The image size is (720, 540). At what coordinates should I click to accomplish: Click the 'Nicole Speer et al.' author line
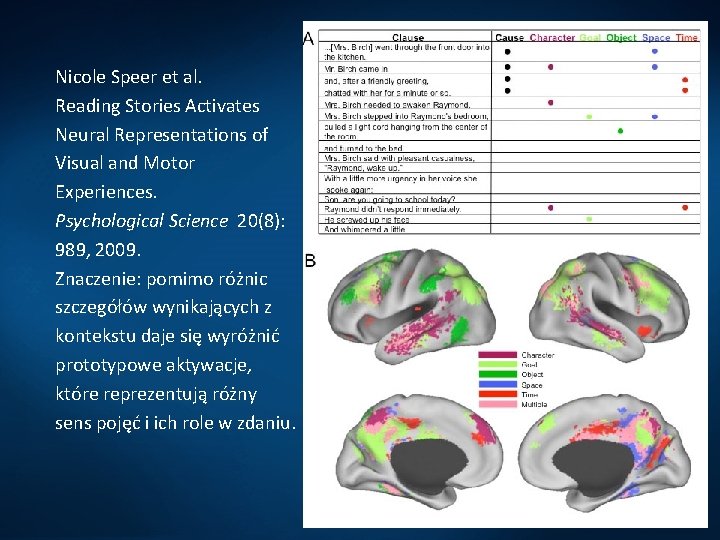[x=129, y=77]
